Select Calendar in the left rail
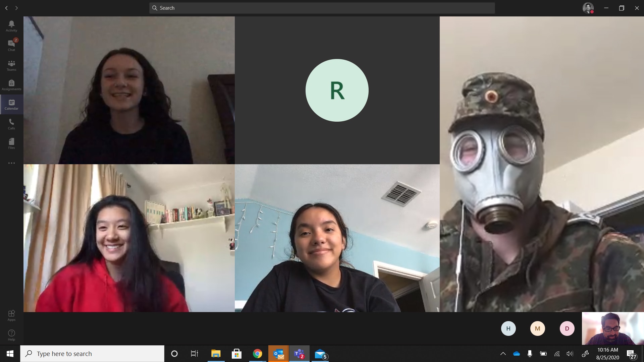The height and width of the screenshot is (362, 644). click(11, 104)
